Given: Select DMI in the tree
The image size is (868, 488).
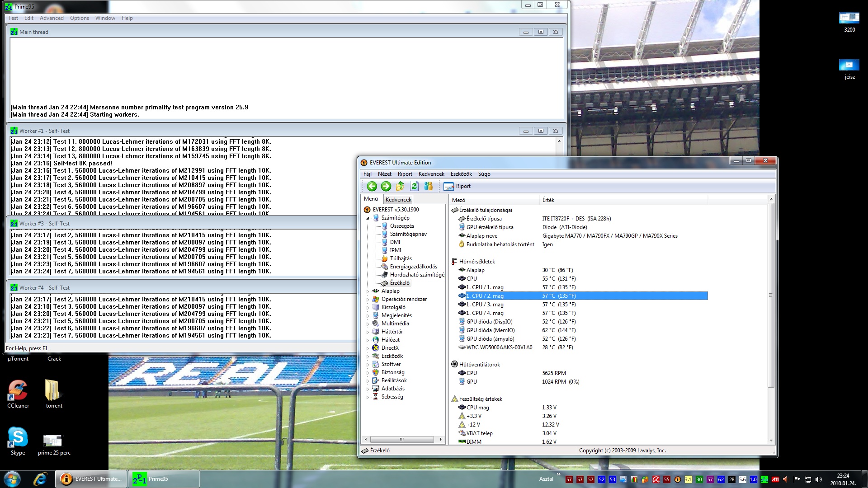Looking at the screenshot, I should click(395, 242).
